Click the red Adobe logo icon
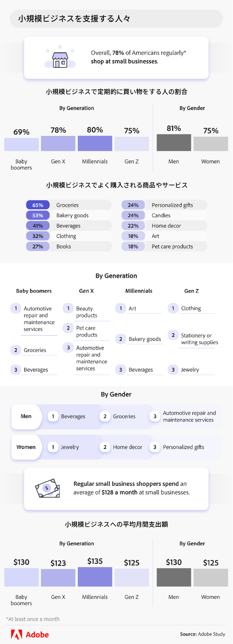Viewport: 233px width, 644px height. coord(16,634)
